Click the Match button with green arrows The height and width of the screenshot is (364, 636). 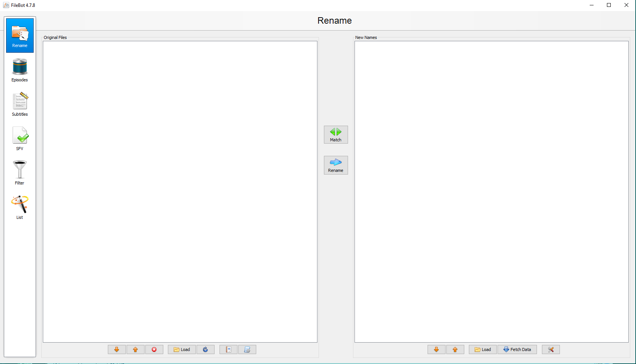coord(336,134)
